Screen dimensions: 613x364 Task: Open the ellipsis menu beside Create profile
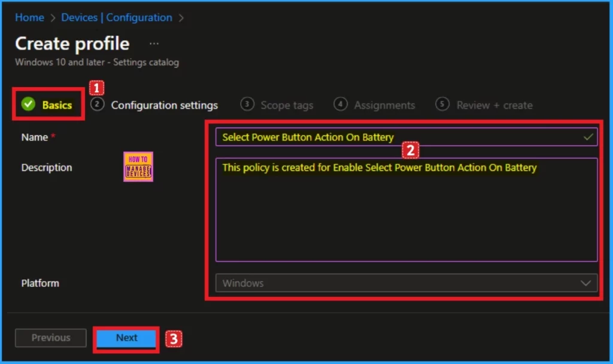click(x=154, y=43)
